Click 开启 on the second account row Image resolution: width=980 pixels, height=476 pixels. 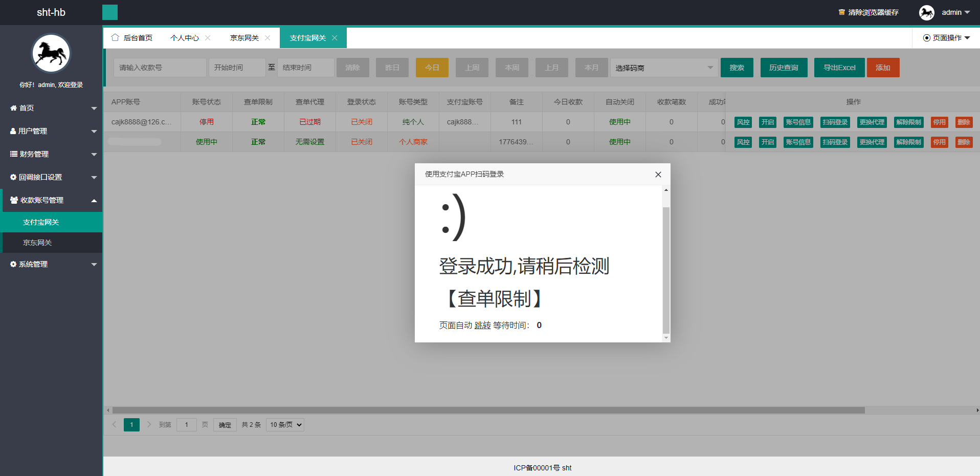coord(768,142)
